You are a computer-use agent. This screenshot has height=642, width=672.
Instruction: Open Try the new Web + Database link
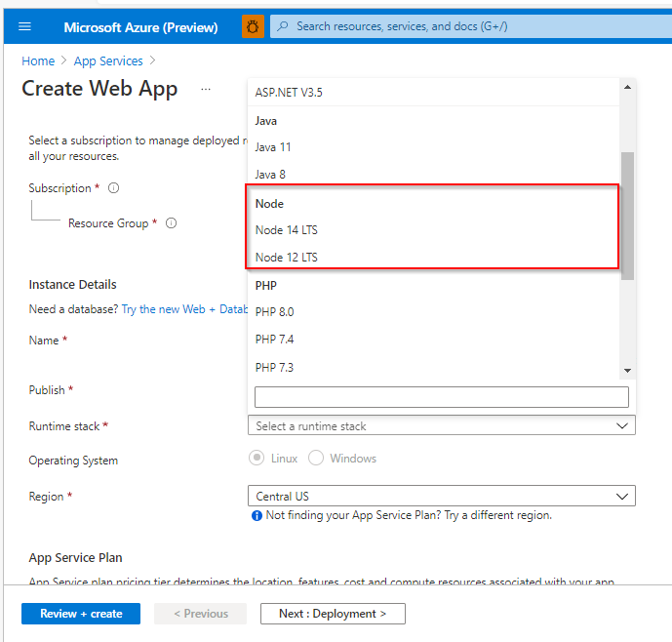pyautogui.click(x=184, y=309)
